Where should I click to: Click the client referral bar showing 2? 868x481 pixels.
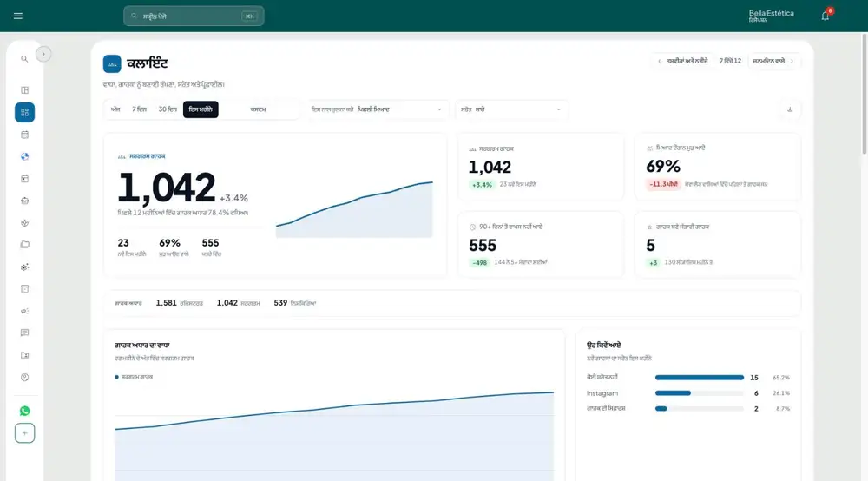[699, 408]
